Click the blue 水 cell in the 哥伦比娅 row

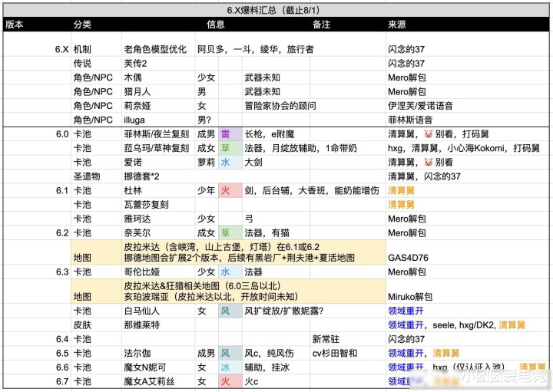(x=227, y=272)
